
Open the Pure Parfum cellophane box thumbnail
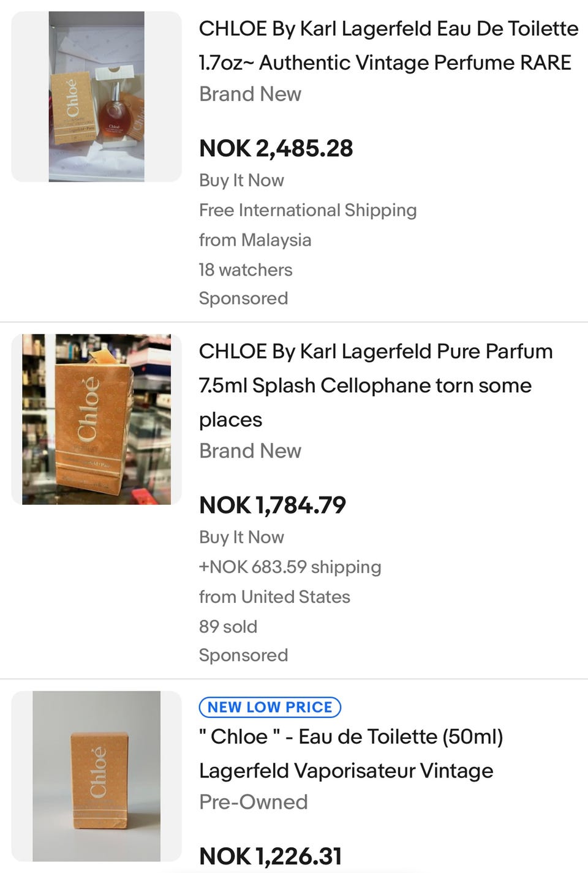pyautogui.click(x=97, y=419)
